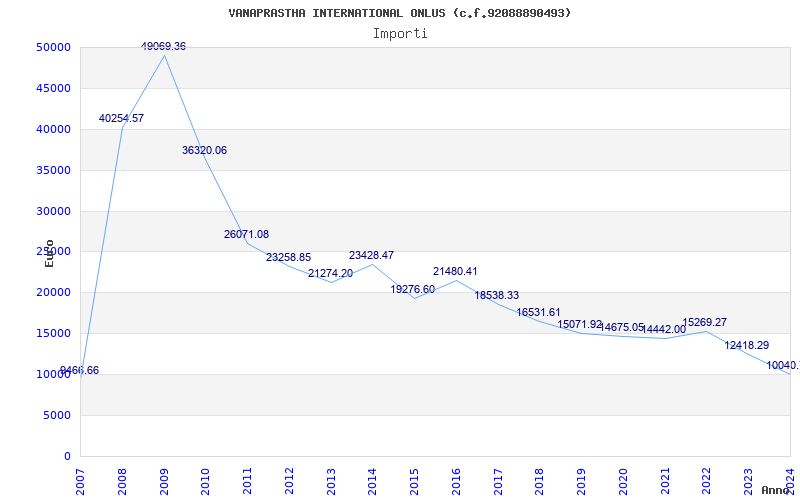800x500 pixels.
Task: Click x-axis year 2016
Action: [x=456, y=482]
